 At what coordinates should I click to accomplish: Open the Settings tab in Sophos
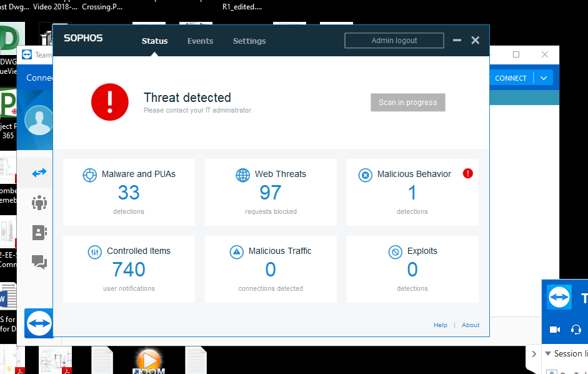(249, 41)
